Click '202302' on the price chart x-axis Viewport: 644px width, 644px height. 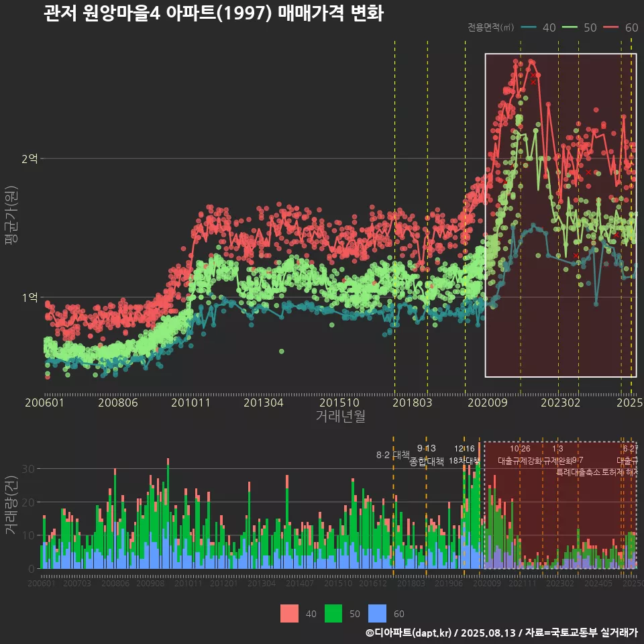(x=561, y=402)
